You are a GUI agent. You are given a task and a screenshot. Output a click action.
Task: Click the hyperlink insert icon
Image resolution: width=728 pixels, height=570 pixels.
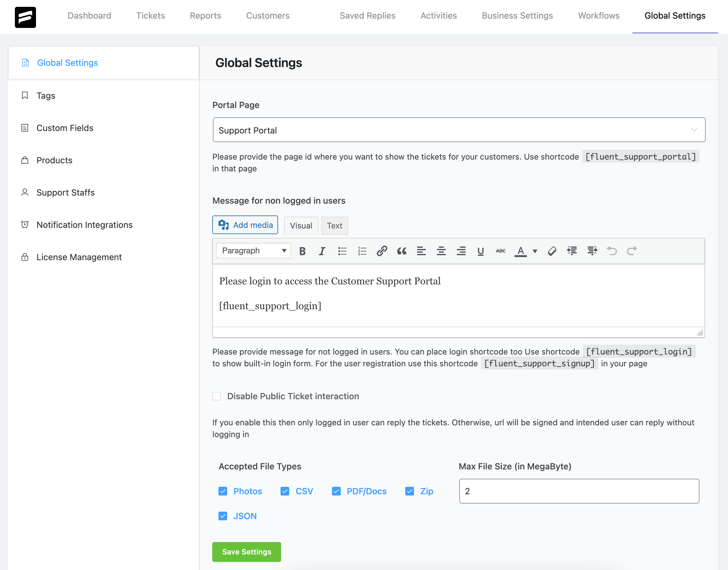(x=381, y=251)
